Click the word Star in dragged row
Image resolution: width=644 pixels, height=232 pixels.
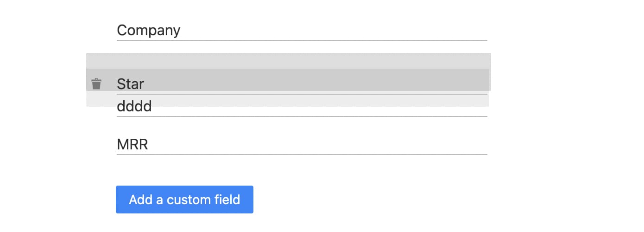pos(130,84)
